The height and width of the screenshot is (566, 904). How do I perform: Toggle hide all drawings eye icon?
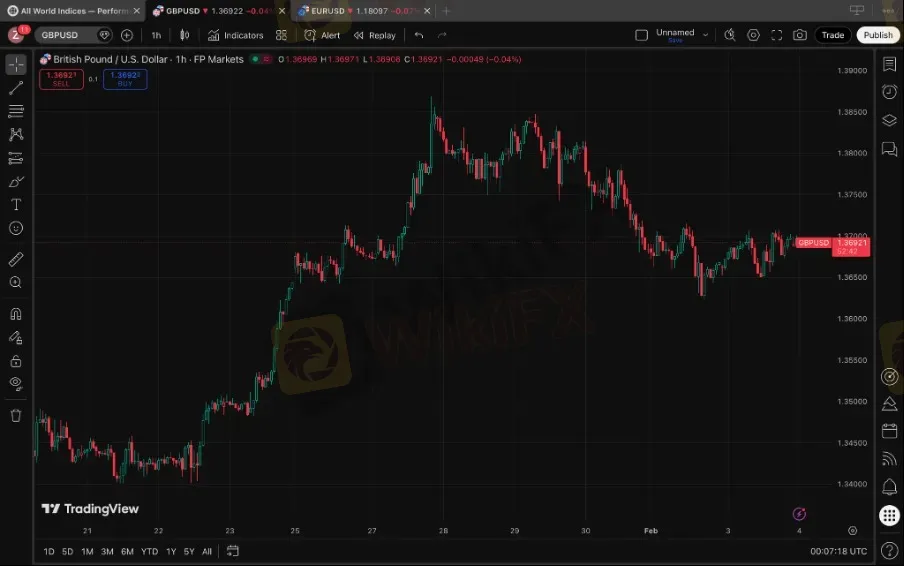coord(16,383)
